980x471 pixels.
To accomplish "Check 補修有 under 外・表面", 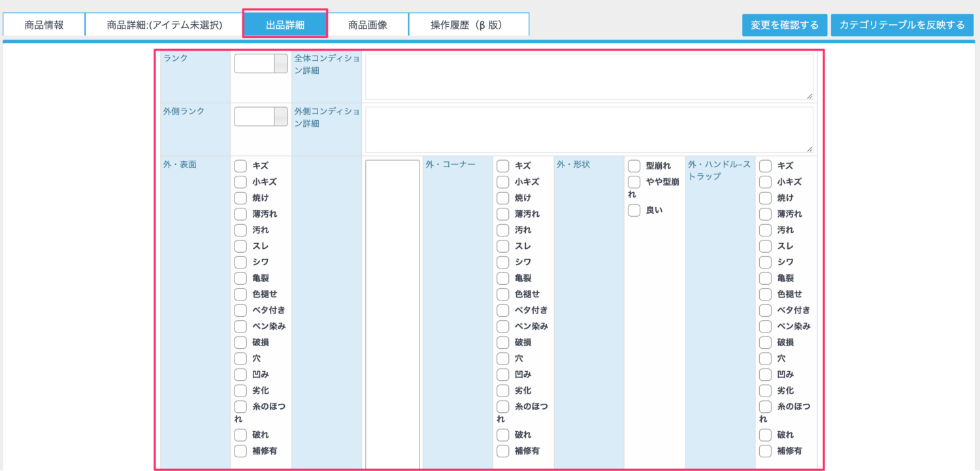I will tap(240, 451).
